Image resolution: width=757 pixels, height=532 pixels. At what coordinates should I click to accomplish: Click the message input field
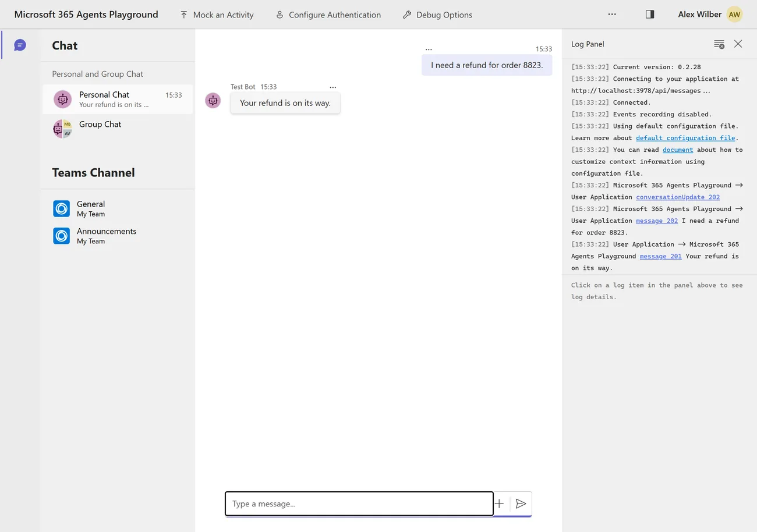tap(359, 504)
